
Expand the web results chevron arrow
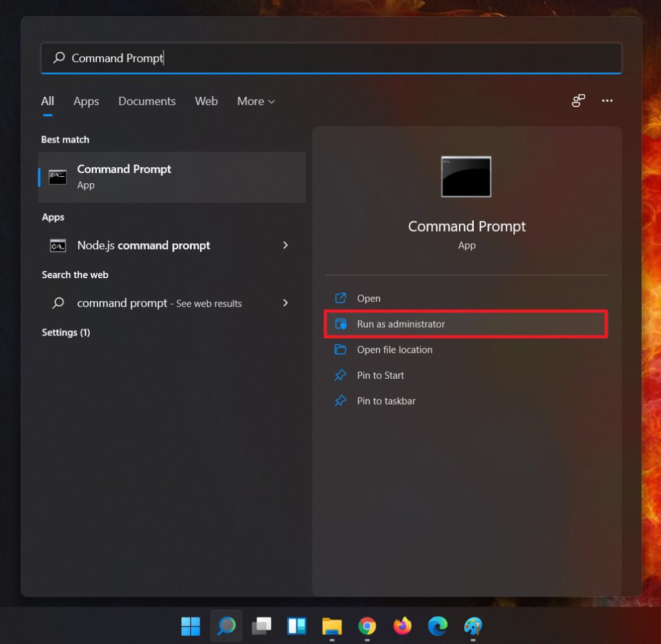[x=285, y=303]
